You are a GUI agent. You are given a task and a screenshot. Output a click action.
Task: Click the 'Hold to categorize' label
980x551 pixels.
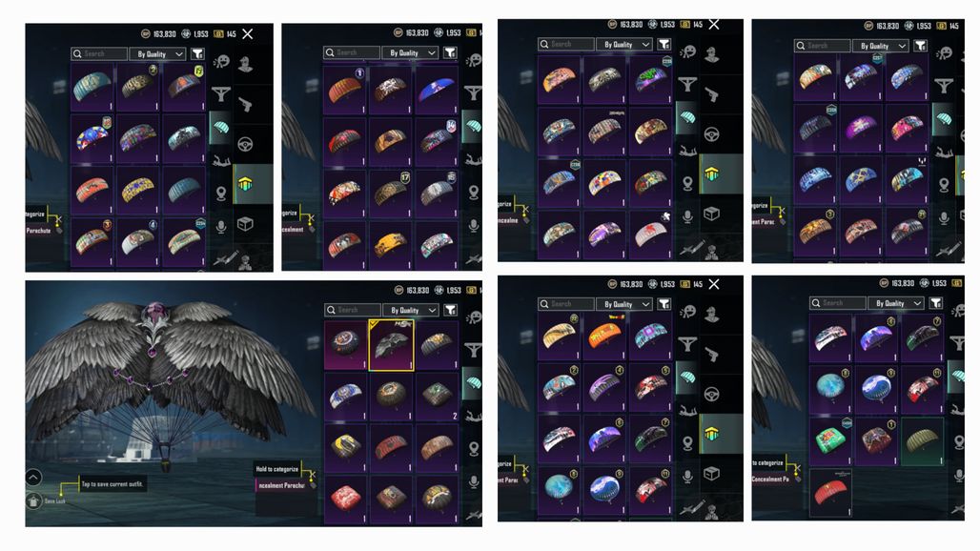pyautogui.click(x=276, y=468)
